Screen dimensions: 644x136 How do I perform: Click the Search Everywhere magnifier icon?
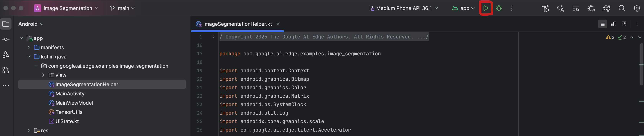click(x=622, y=8)
